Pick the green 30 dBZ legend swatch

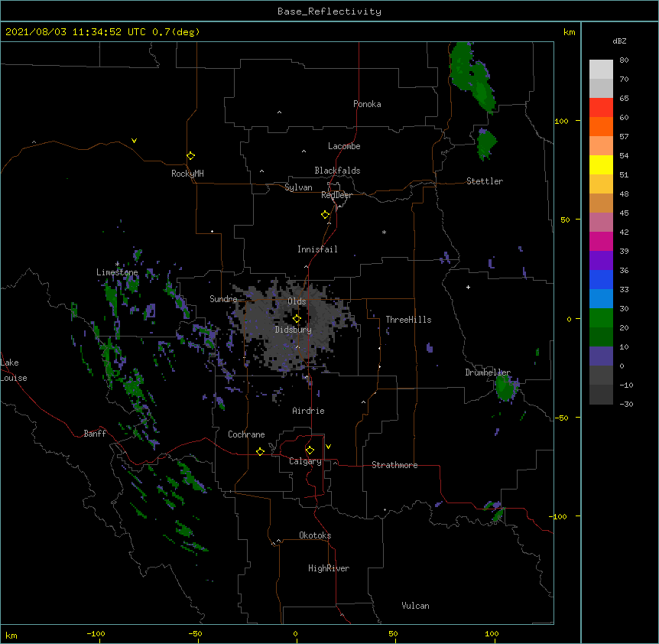pos(601,318)
